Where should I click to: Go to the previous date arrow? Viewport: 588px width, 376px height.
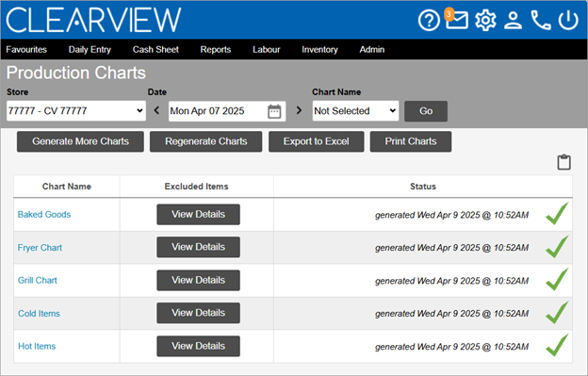pos(156,110)
